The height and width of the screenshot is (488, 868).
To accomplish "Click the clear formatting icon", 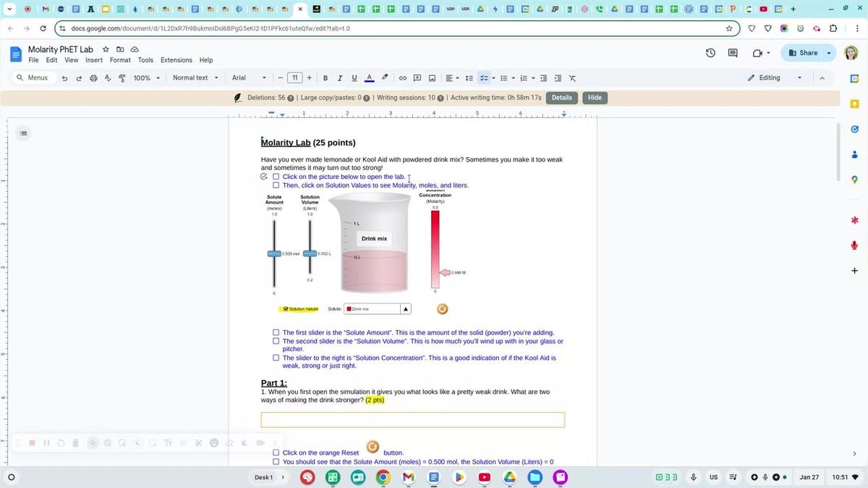I will 572,78.
